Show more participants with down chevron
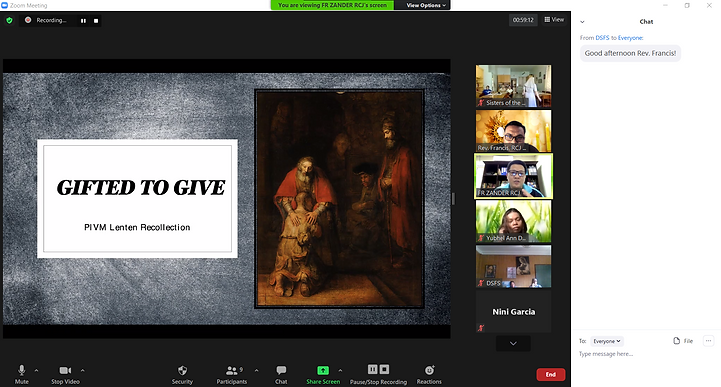 tap(513, 343)
